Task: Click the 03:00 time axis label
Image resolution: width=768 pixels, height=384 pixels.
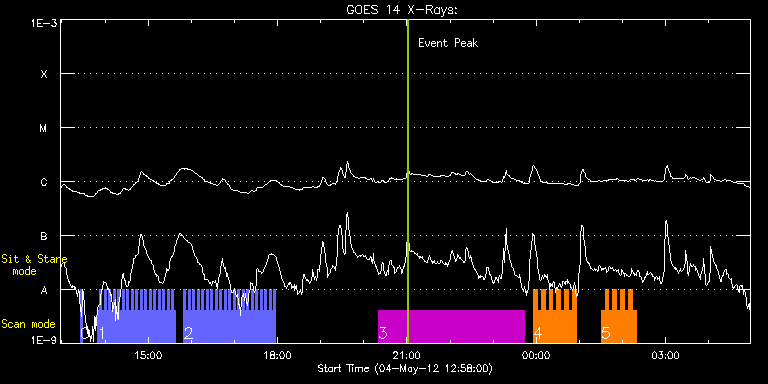Action: tap(666, 355)
